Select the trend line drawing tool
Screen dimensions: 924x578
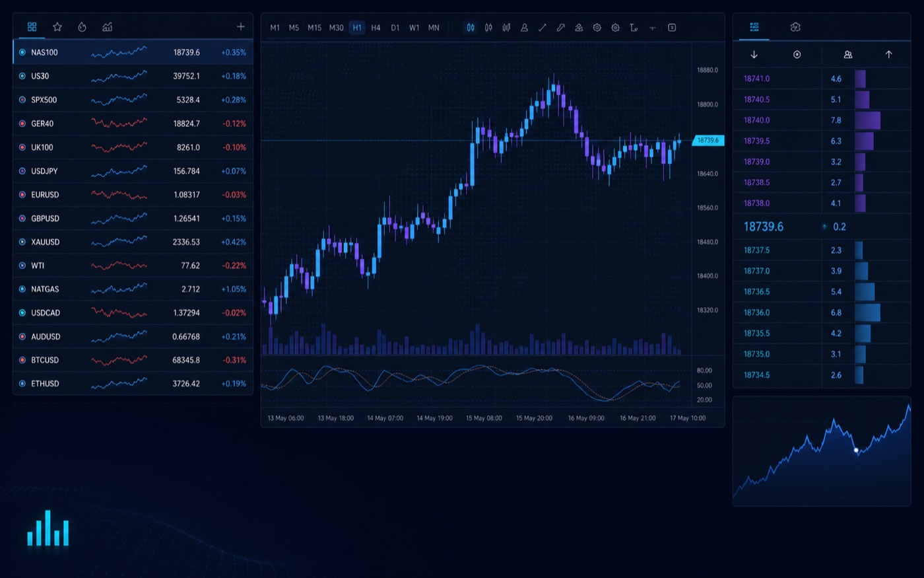(x=543, y=28)
